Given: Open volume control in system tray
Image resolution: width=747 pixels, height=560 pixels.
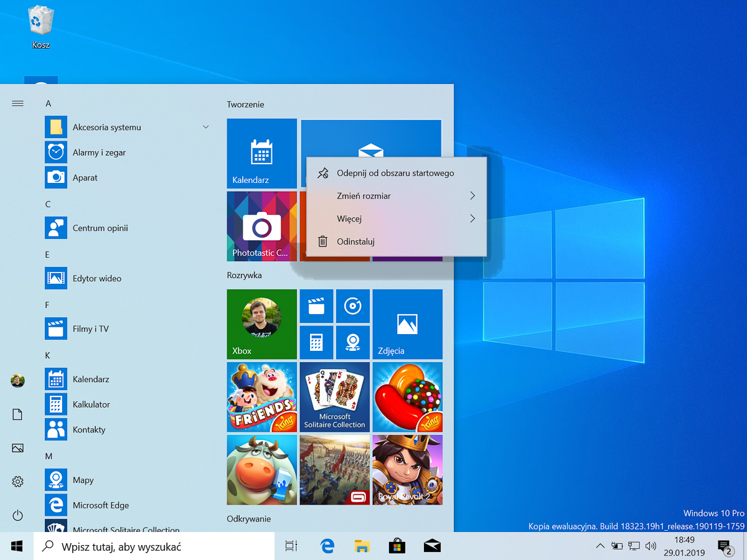Looking at the screenshot, I should [x=651, y=546].
